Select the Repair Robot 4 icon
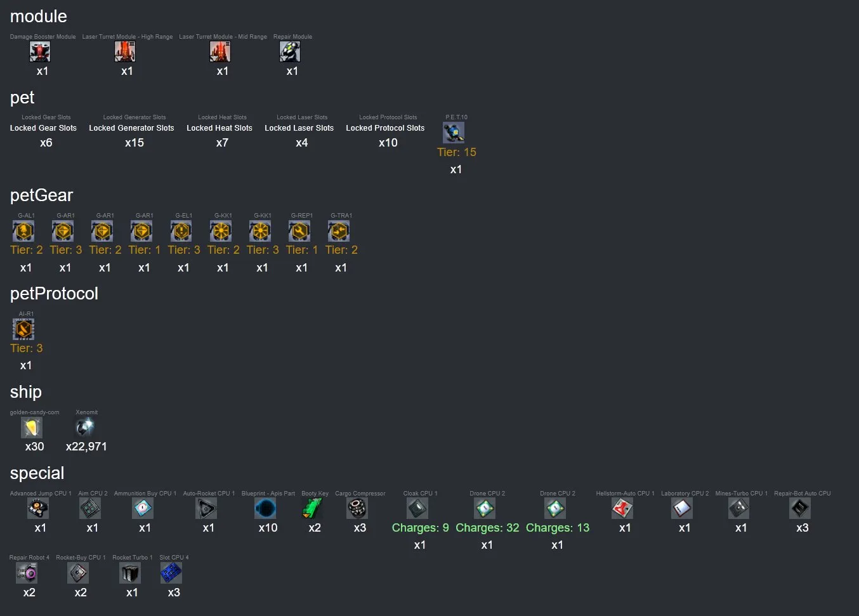The width and height of the screenshot is (859, 616). pos(27,573)
